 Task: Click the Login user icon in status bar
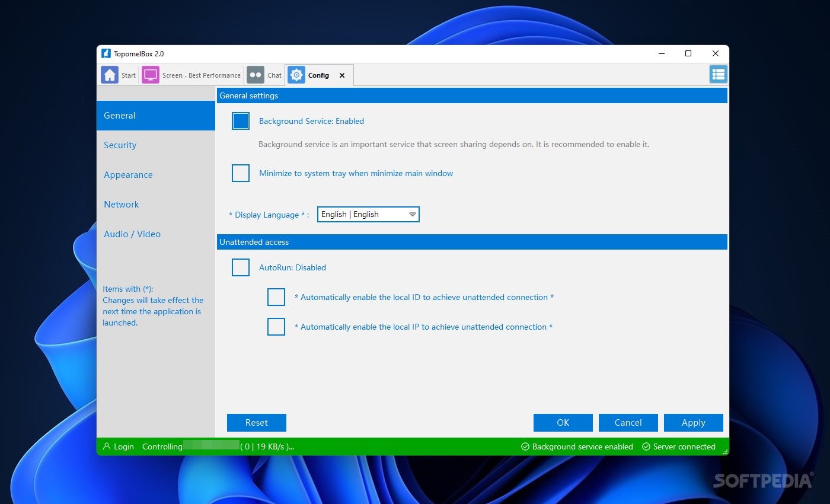(107, 446)
